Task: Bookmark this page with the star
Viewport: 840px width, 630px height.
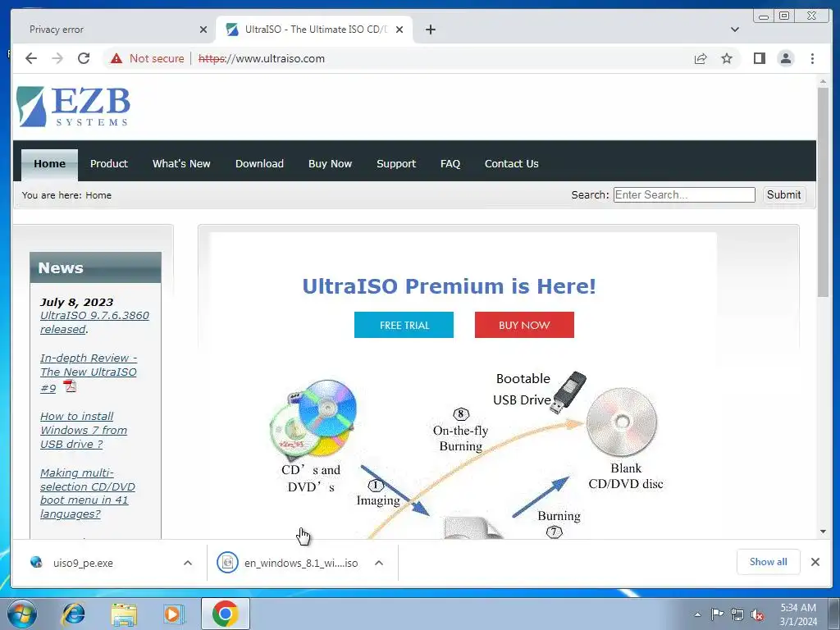Action: [727, 58]
